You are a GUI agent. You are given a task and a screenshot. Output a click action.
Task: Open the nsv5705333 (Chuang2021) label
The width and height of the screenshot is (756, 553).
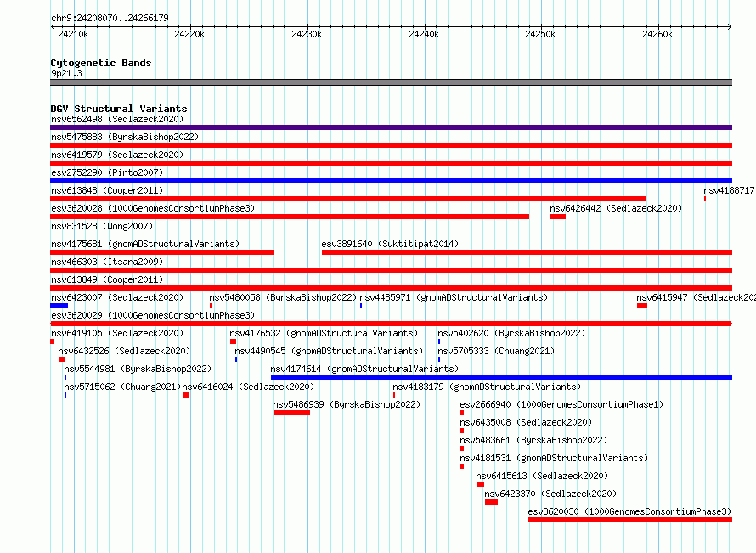coord(496,351)
